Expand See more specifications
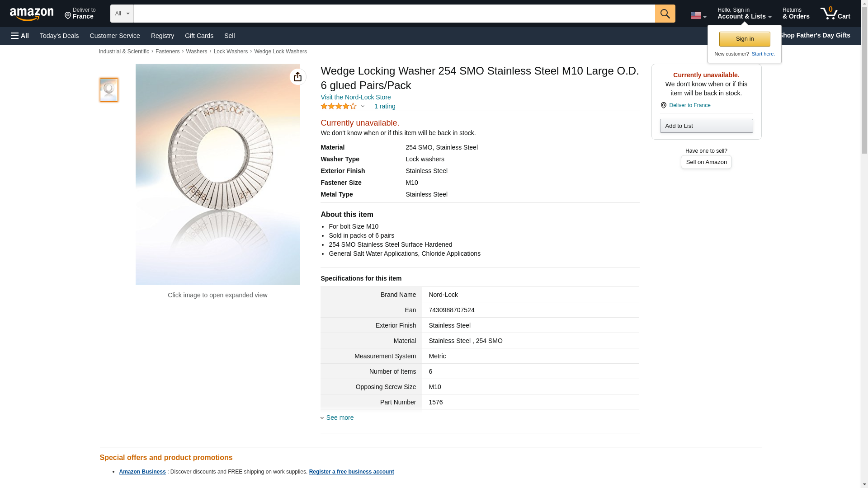 (x=340, y=418)
